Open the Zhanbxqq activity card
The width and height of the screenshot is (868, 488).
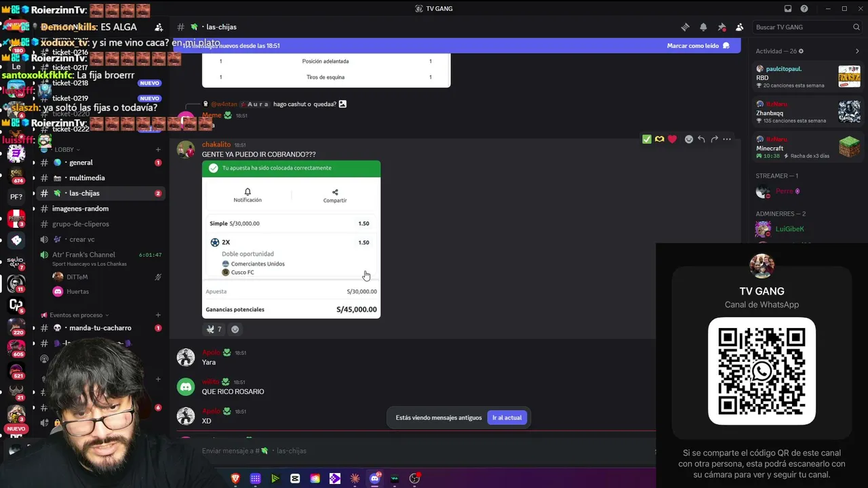[x=808, y=112]
